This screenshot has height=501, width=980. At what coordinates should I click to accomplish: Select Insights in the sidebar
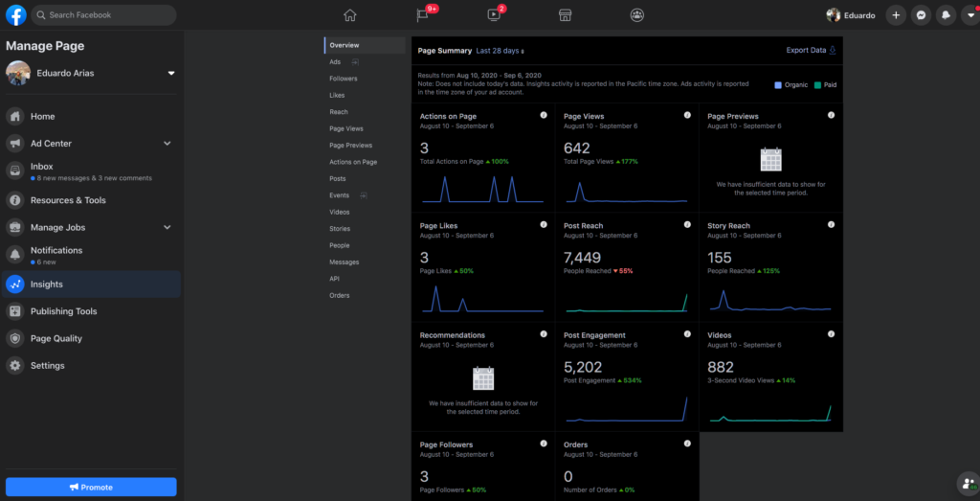pos(91,284)
